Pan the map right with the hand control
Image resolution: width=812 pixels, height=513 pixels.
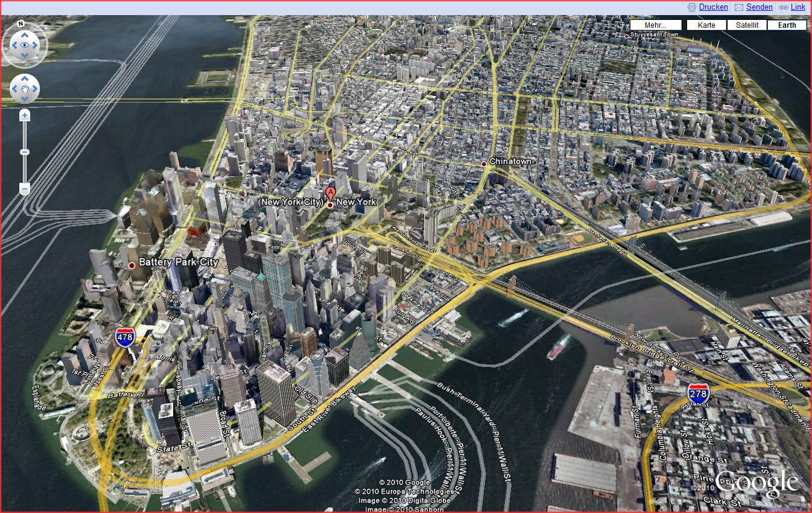click(34, 89)
